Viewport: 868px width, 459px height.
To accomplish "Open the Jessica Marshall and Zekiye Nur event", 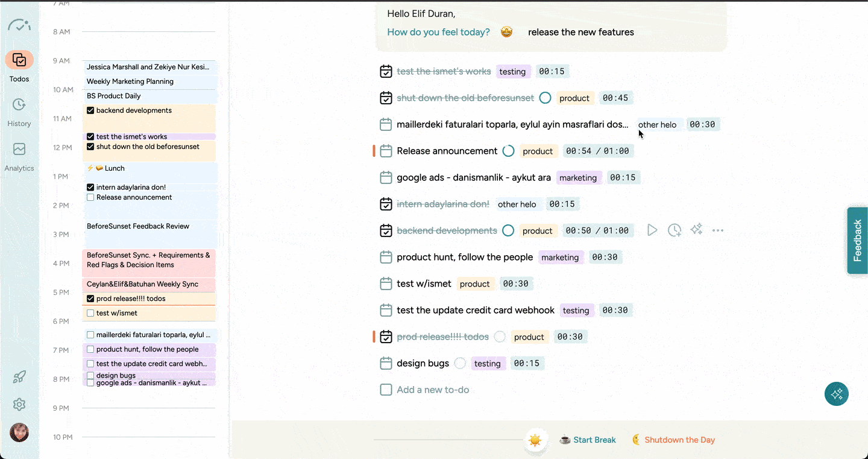I will [150, 67].
